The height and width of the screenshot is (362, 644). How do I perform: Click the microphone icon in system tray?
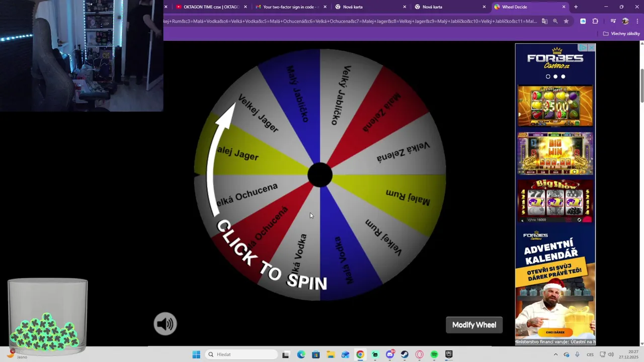[x=577, y=354]
